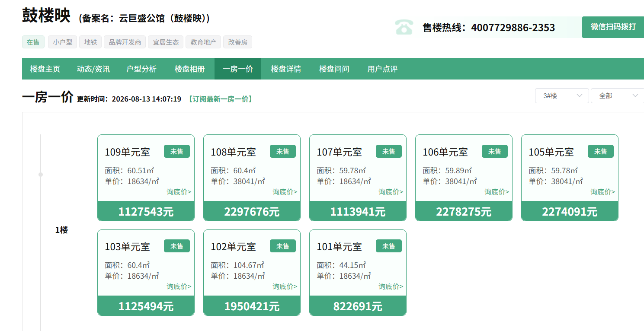Click the 106单元室 title

pyautogui.click(x=445, y=152)
